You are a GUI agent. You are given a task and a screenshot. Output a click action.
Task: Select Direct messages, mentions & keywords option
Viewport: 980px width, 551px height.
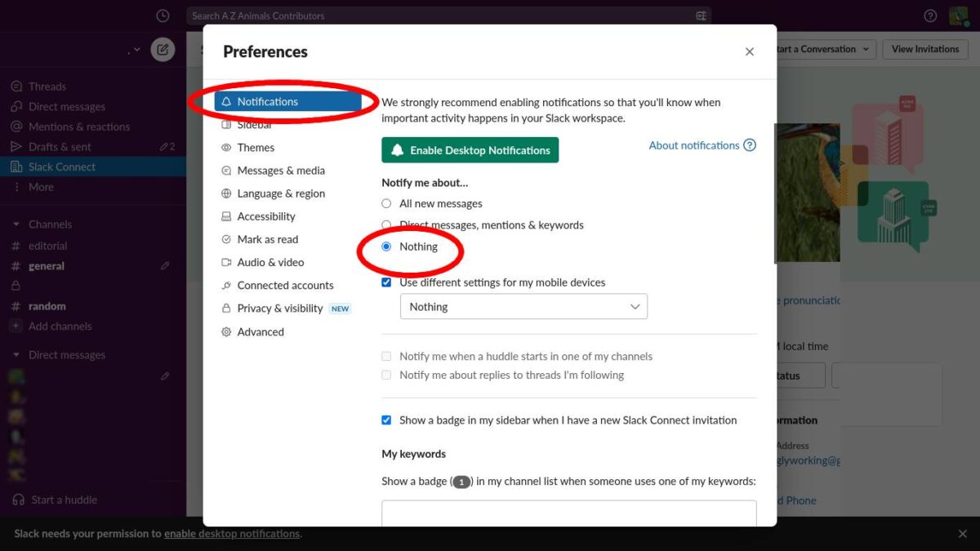(x=386, y=224)
